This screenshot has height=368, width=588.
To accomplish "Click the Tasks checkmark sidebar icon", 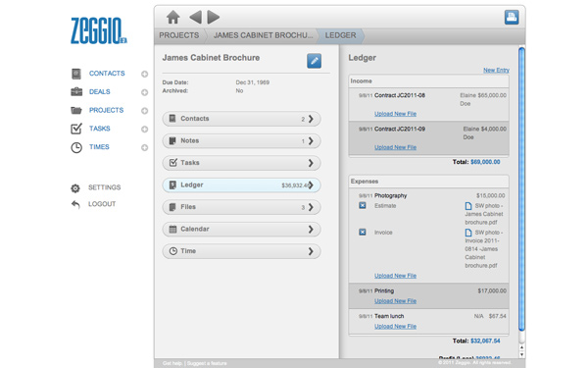I will (x=76, y=129).
